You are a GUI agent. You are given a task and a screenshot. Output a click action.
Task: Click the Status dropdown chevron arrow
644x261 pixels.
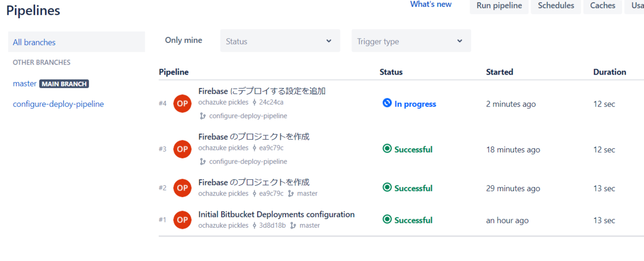tap(329, 41)
